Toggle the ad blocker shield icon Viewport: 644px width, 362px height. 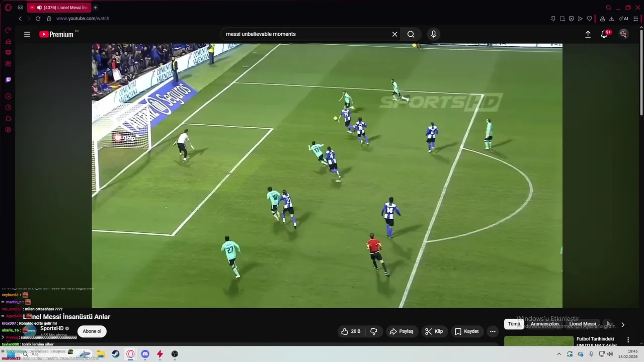[x=571, y=19]
